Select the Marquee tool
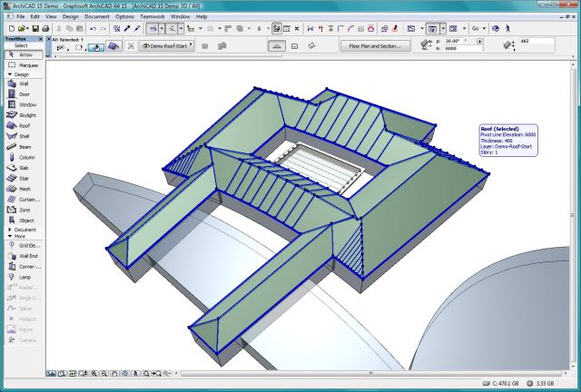The image size is (581, 392). tap(24, 65)
